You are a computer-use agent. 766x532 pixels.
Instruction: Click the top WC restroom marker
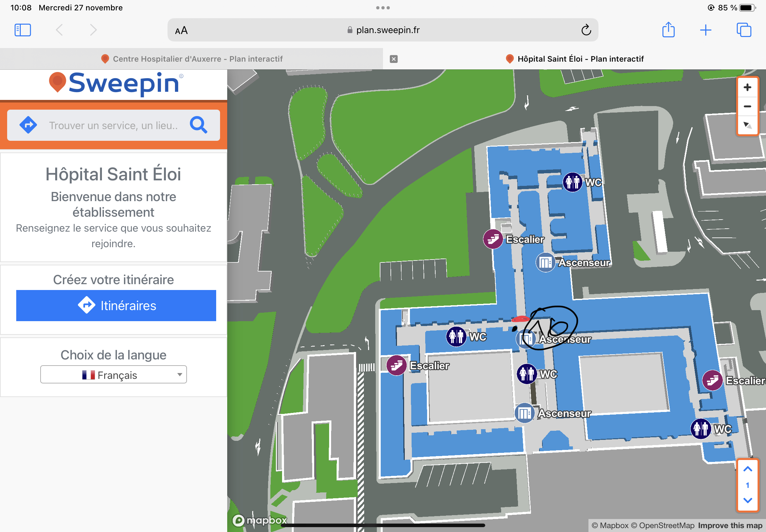click(x=572, y=182)
